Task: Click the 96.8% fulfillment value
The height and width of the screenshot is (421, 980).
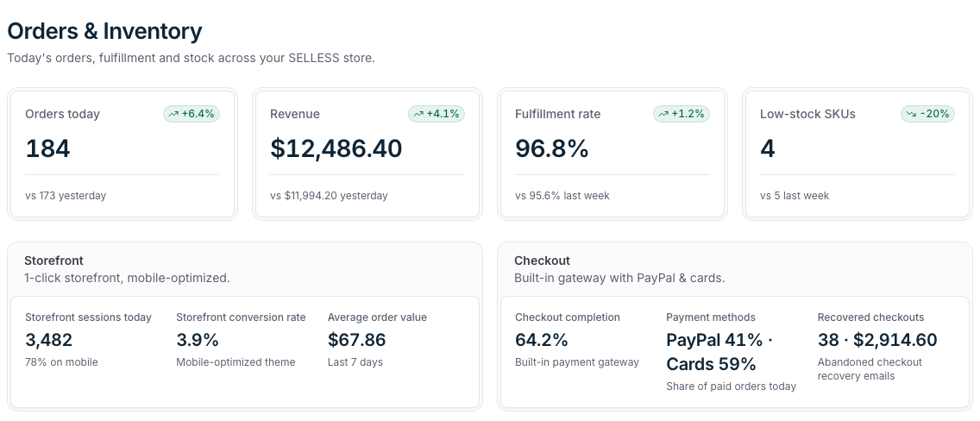Action: 552,148
